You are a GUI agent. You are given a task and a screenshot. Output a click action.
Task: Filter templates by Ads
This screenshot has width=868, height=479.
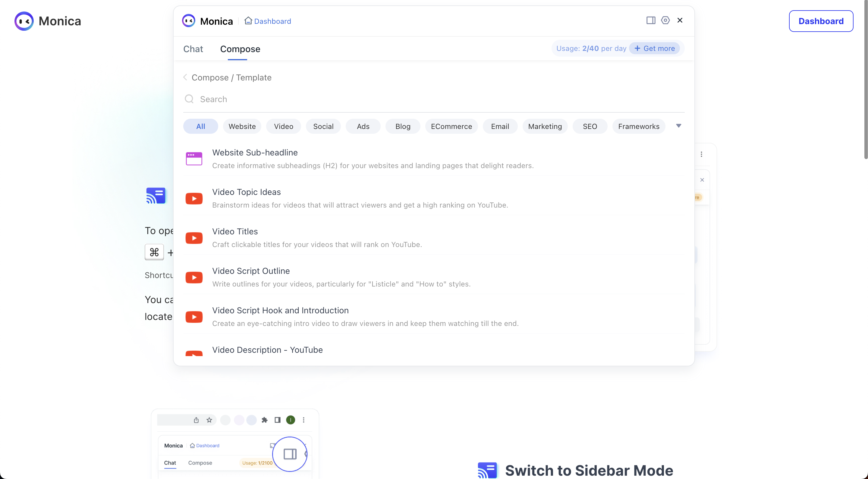[363, 126]
